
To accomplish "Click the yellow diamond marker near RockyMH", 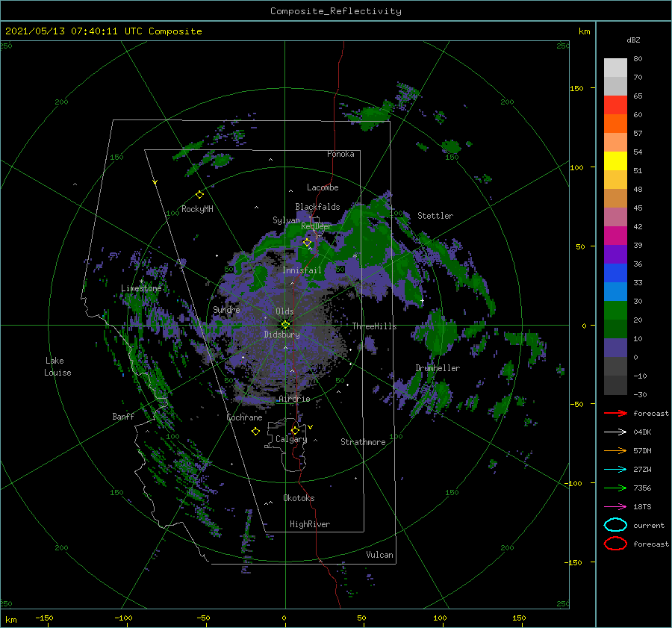I will (x=199, y=195).
